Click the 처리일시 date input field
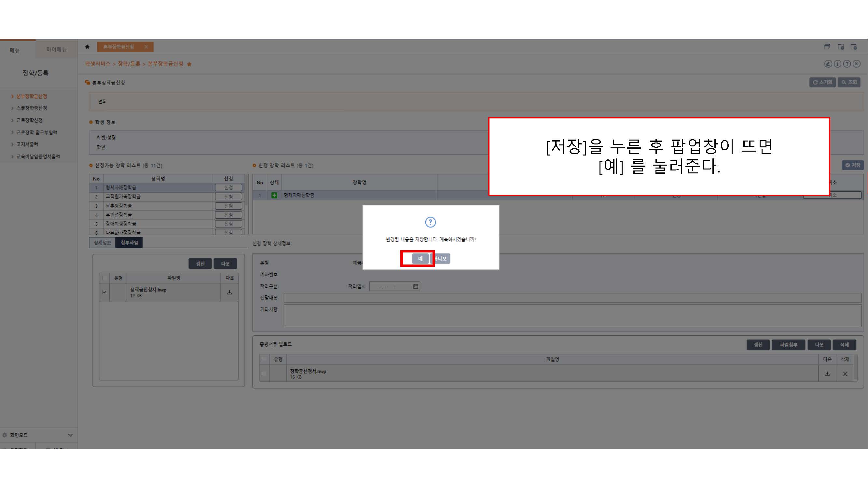This screenshot has width=868, height=488. [394, 286]
